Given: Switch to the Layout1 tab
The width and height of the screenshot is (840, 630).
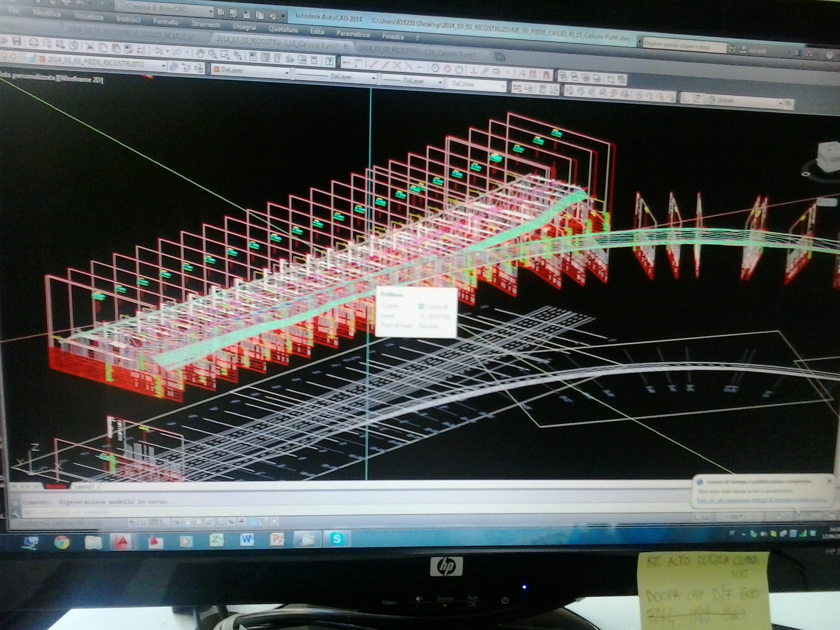Looking at the screenshot, I should tap(84, 486).
